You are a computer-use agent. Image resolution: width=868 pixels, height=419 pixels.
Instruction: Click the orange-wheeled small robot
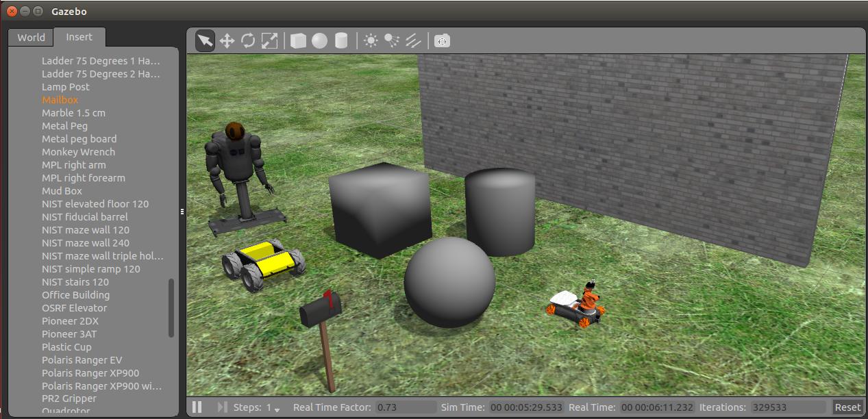click(x=577, y=305)
